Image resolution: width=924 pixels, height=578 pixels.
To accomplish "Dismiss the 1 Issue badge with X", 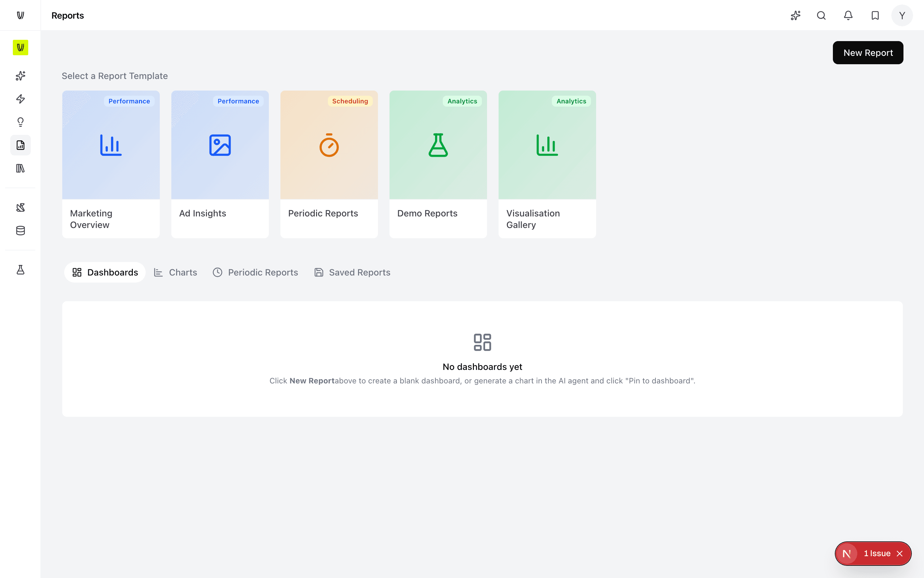I will 900,554.
